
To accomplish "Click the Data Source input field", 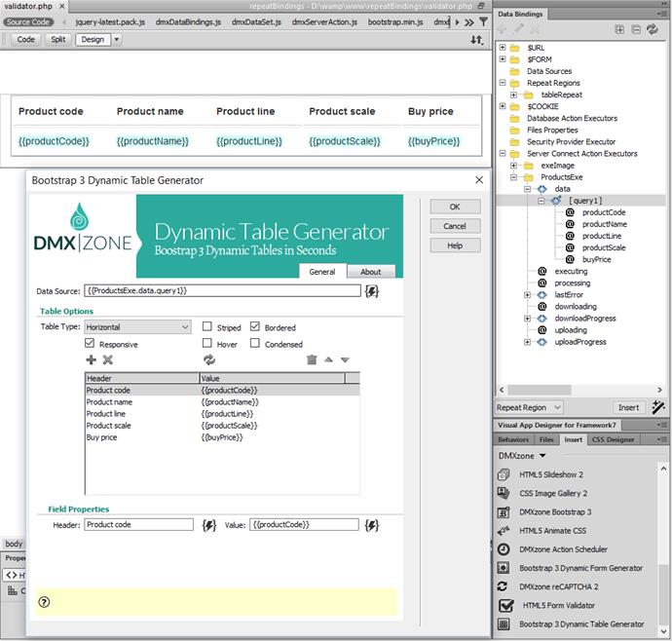I will (x=222, y=290).
